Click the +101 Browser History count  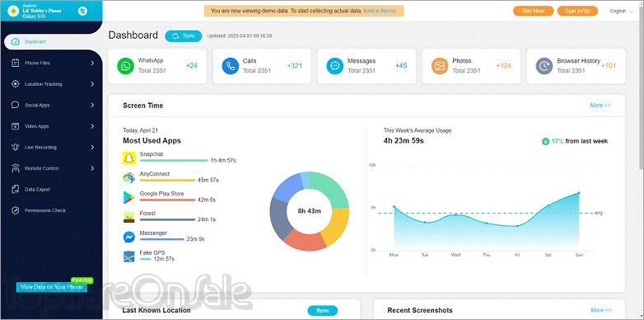[x=609, y=66]
